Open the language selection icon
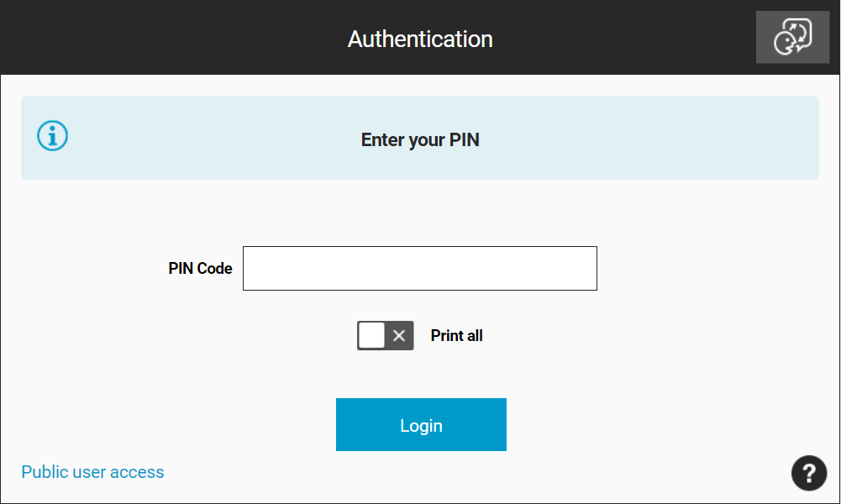This screenshot has height=504, width=841. click(x=792, y=37)
